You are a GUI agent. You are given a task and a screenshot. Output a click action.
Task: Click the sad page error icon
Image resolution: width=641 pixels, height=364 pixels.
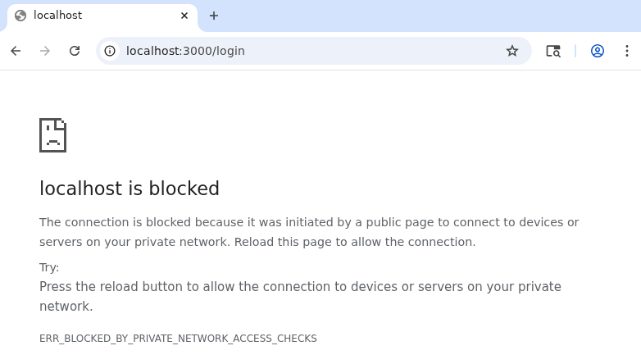(x=52, y=135)
